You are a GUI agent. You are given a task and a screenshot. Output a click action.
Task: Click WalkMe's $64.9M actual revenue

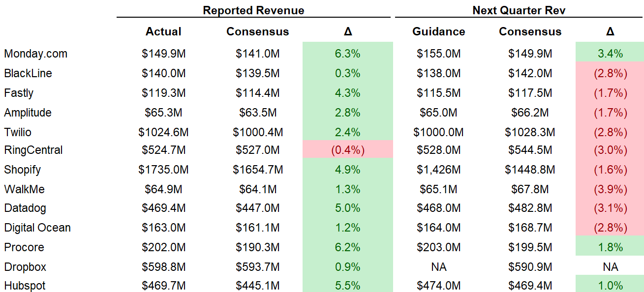164,189
